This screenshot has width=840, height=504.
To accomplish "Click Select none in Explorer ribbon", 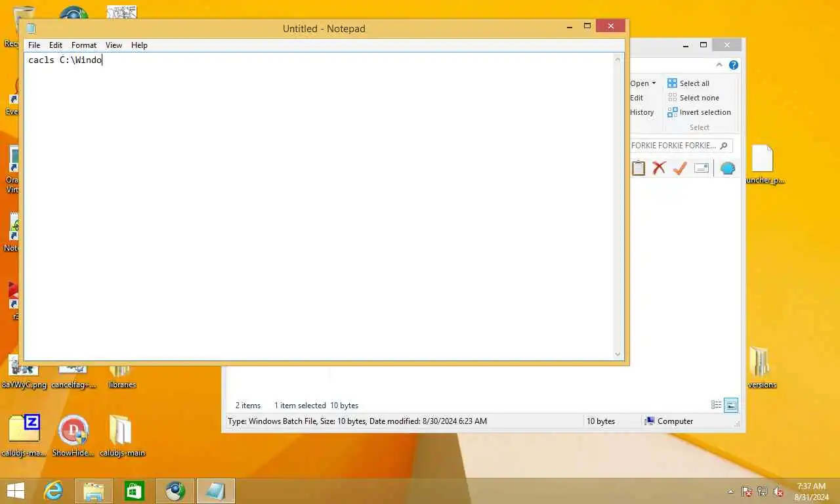I will coord(693,98).
